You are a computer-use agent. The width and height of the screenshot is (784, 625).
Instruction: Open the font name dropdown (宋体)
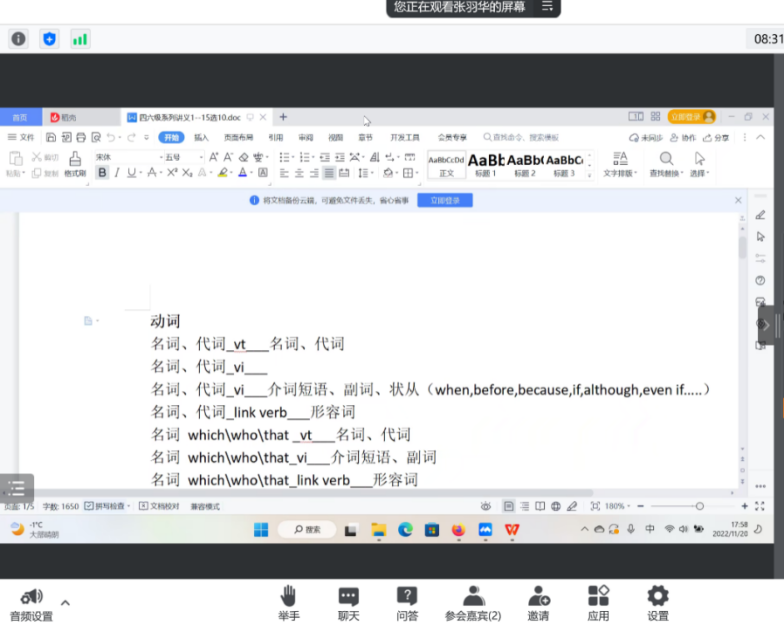click(127, 157)
